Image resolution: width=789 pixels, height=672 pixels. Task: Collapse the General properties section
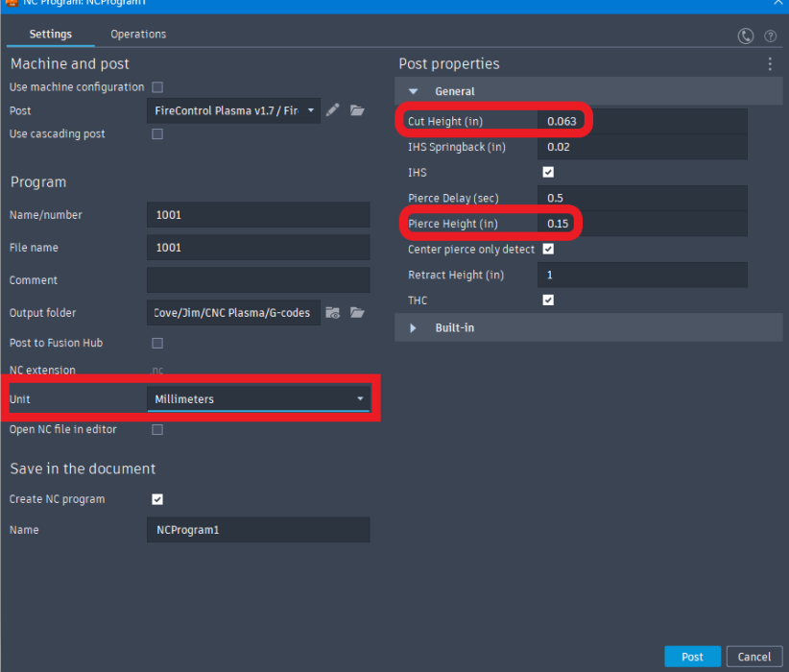pos(414,92)
